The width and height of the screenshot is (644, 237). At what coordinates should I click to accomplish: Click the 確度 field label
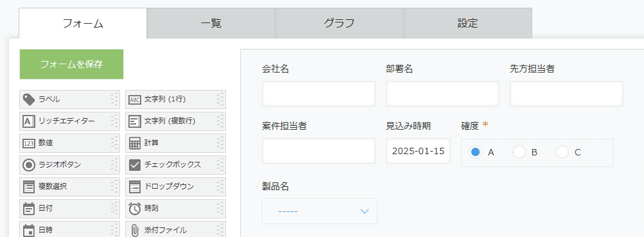coord(470,126)
